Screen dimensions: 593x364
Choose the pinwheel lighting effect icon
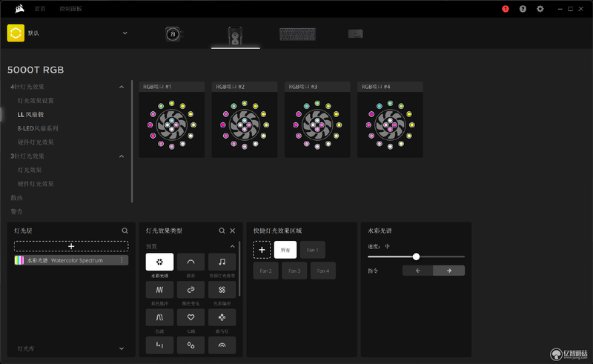222,289
